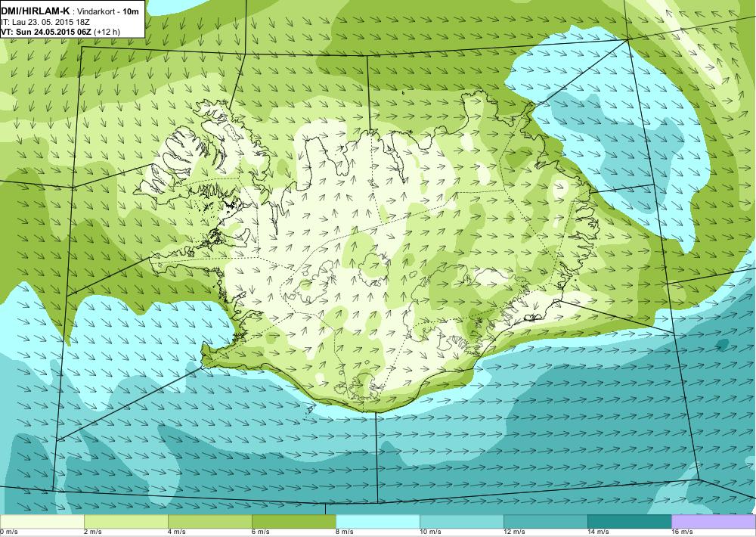Click the teal 12–14 m/s legend swatch
756x537 pixels.
click(x=545, y=521)
